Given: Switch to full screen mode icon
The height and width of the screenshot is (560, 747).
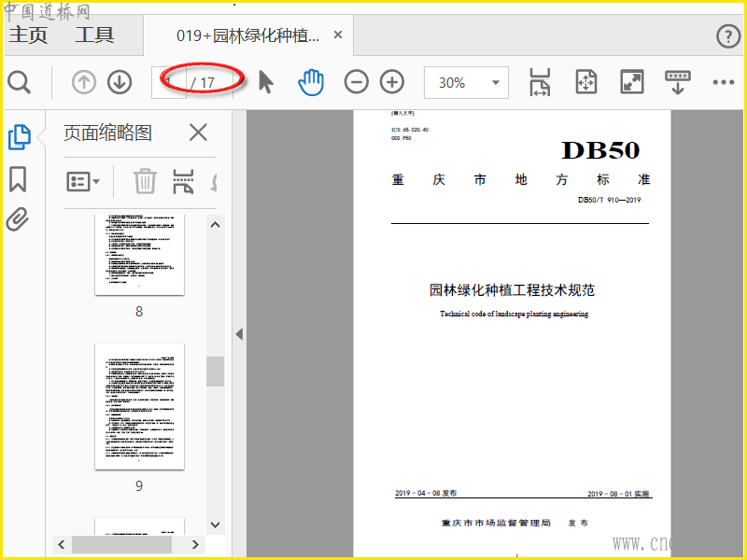Looking at the screenshot, I should (632, 82).
